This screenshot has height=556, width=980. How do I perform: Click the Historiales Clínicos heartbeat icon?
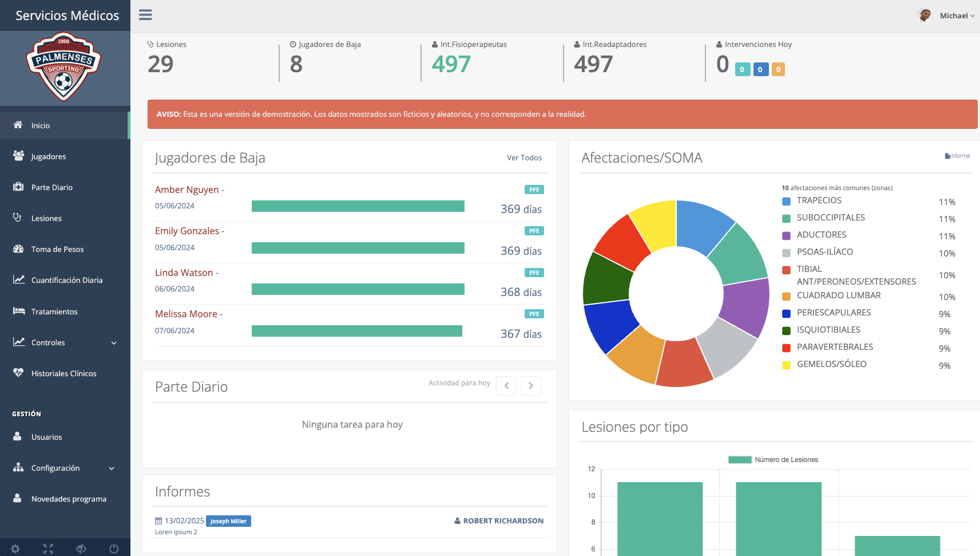click(x=18, y=373)
